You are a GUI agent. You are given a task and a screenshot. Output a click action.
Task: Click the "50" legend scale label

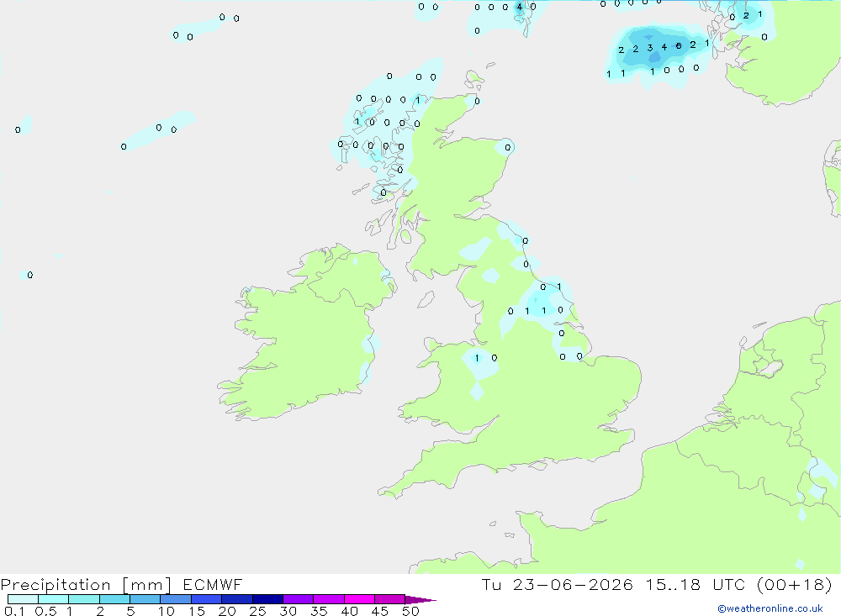coord(410,611)
